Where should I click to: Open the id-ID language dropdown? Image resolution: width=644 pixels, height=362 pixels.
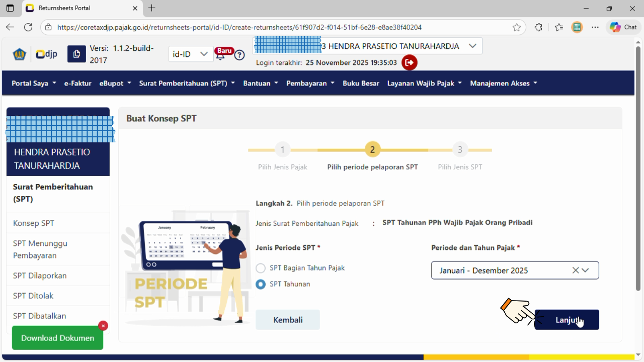coord(190,54)
